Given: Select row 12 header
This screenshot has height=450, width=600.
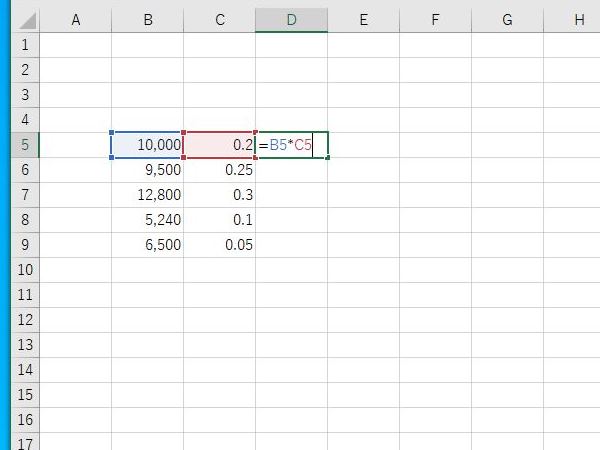Looking at the screenshot, I should coord(25,320).
